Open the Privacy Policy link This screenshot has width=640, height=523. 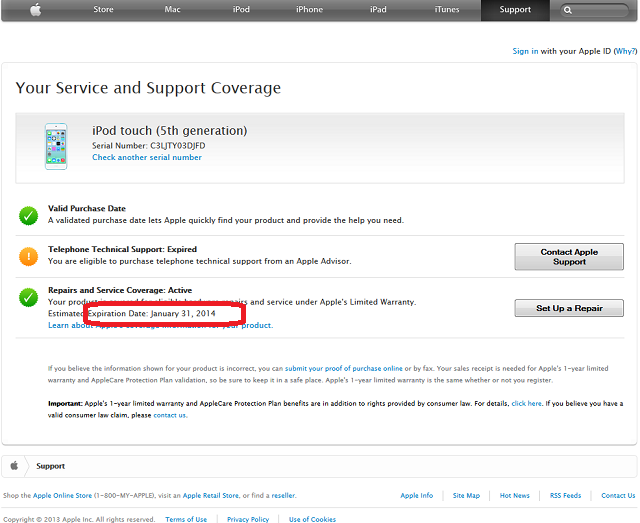click(248, 519)
